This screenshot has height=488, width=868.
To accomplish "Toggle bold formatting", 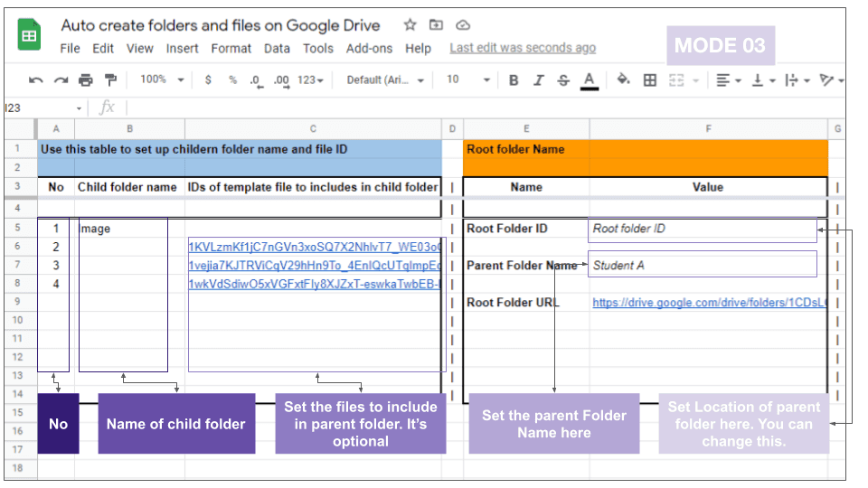I will (x=514, y=80).
